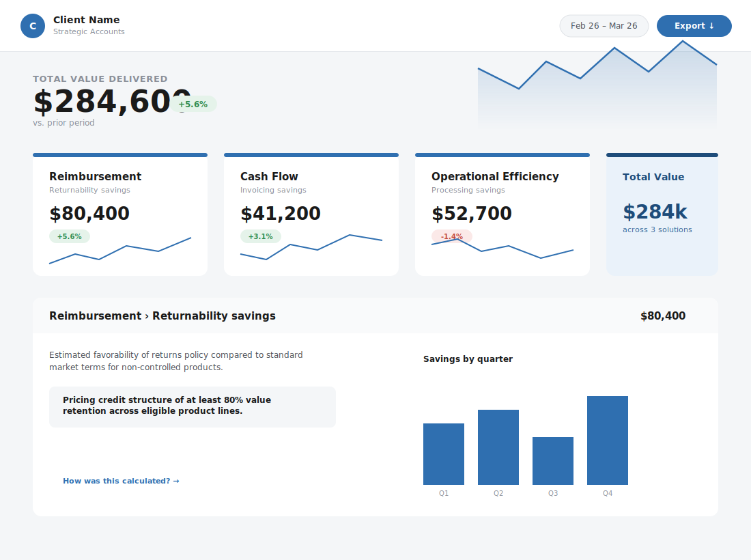Click the "across 3 solutions" caption

pyautogui.click(x=657, y=229)
